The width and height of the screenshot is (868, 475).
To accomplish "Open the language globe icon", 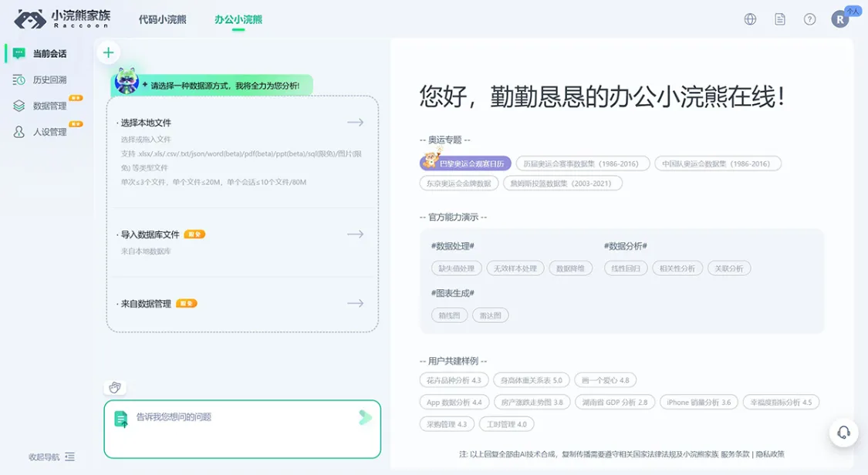I will click(x=750, y=19).
